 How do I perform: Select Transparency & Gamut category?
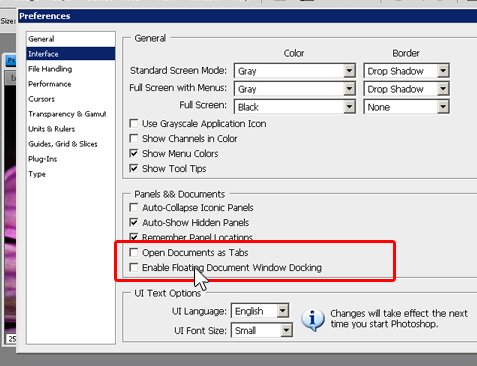71,114
